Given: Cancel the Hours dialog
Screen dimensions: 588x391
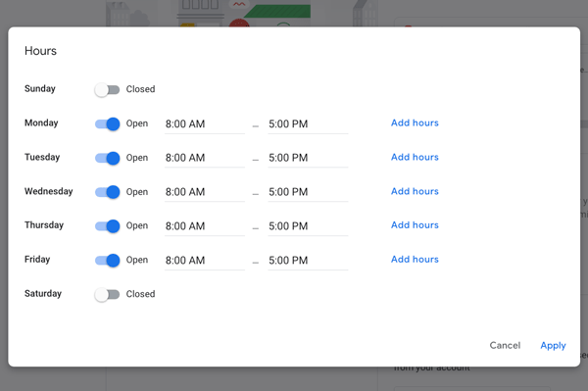Looking at the screenshot, I should point(505,345).
